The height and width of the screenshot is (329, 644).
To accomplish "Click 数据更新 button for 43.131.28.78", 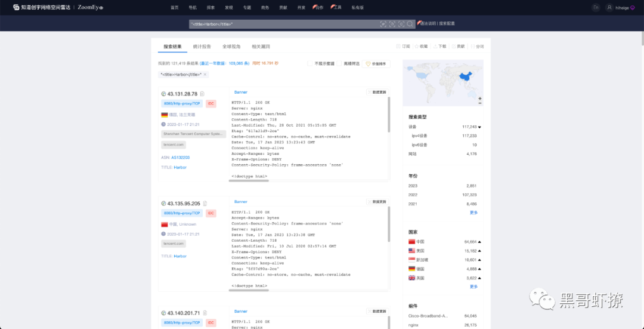I will (x=377, y=92).
